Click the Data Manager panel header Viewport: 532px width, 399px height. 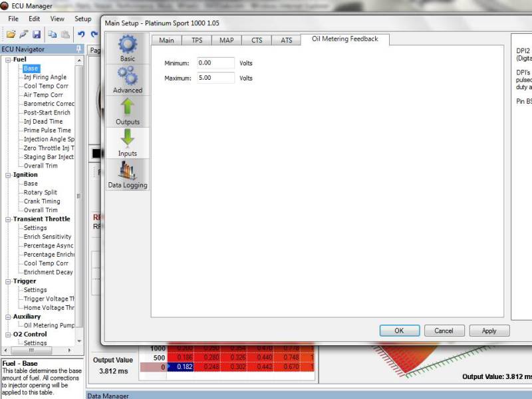(309, 395)
